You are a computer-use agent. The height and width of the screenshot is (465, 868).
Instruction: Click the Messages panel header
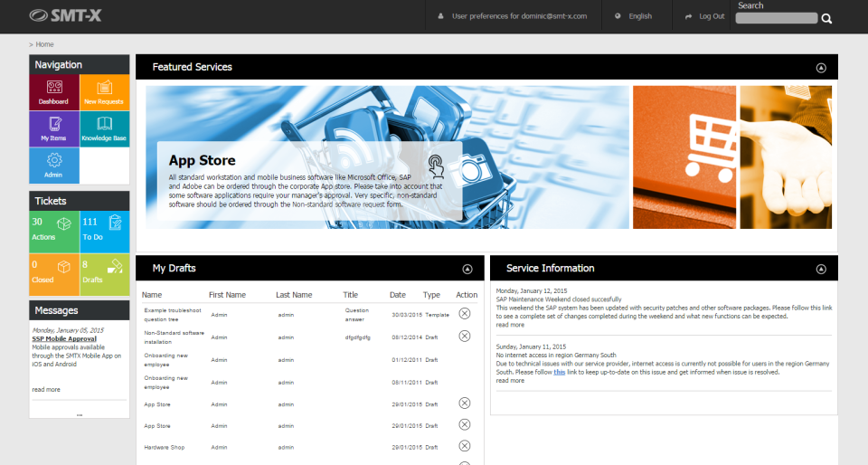click(x=80, y=310)
